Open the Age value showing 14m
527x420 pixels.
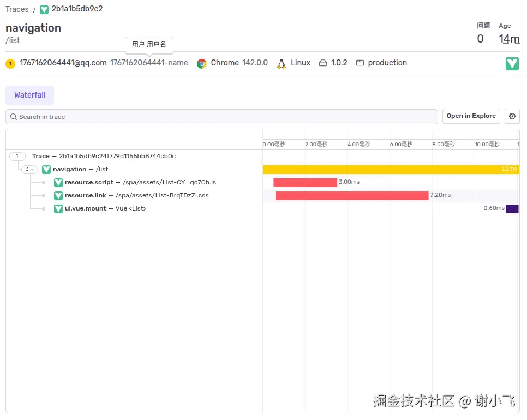click(x=508, y=39)
